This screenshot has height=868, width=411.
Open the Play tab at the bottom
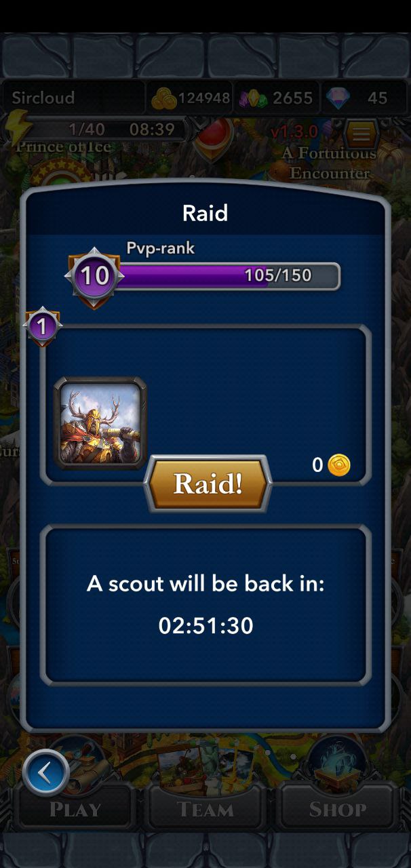75,808
